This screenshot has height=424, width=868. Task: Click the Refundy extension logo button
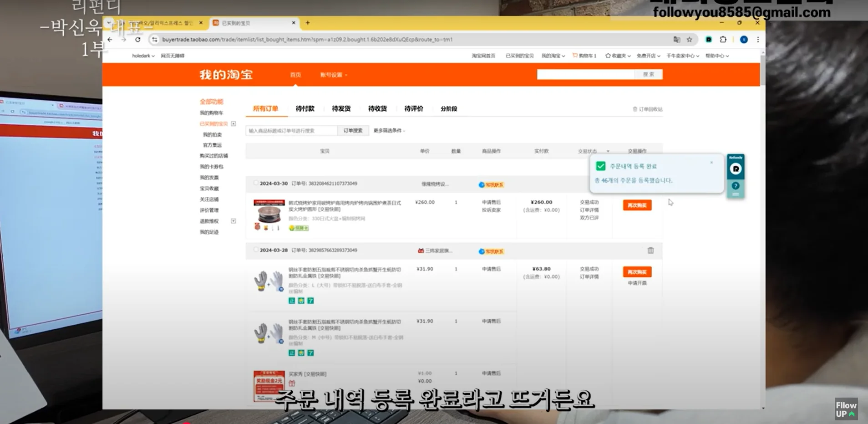(736, 169)
